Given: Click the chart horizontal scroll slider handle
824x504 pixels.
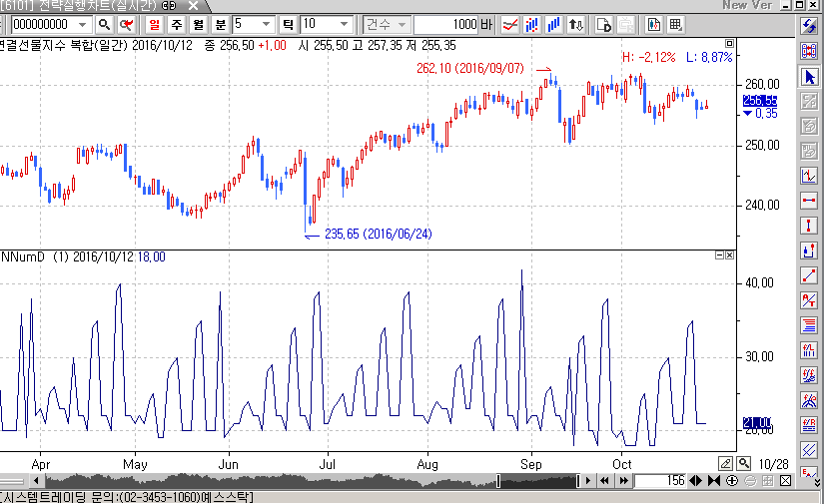Looking at the screenshot, I should [x=498, y=481].
